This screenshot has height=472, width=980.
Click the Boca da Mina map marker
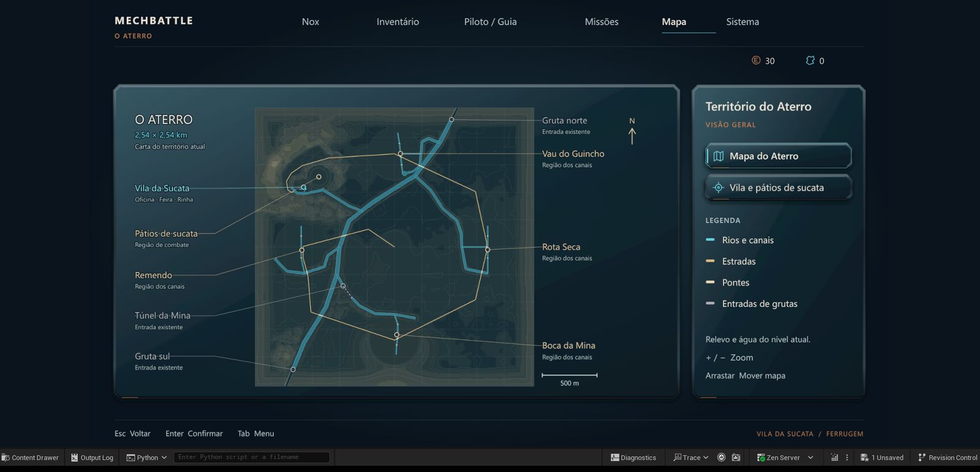(x=397, y=335)
